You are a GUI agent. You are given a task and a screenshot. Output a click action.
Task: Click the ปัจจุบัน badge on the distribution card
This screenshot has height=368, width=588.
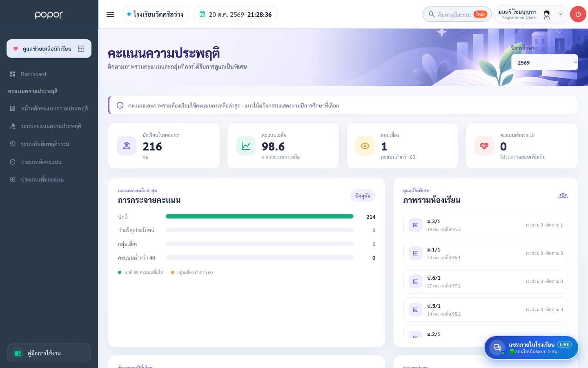363,195
